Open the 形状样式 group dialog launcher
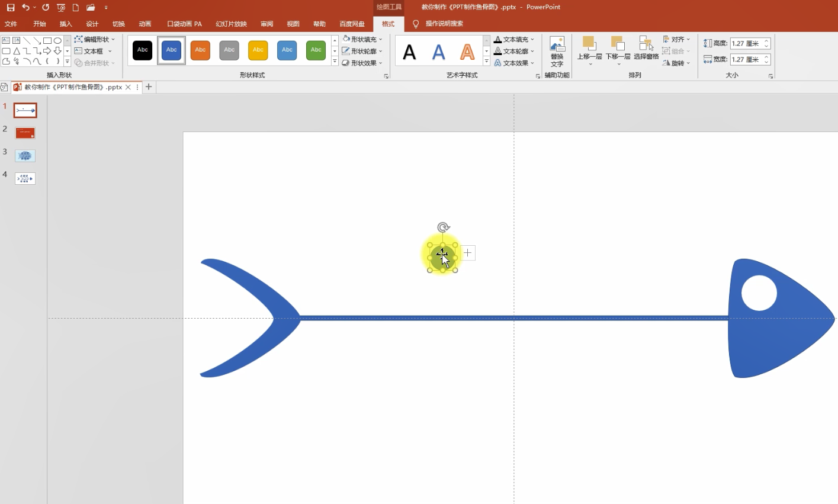 pos(386,76)
